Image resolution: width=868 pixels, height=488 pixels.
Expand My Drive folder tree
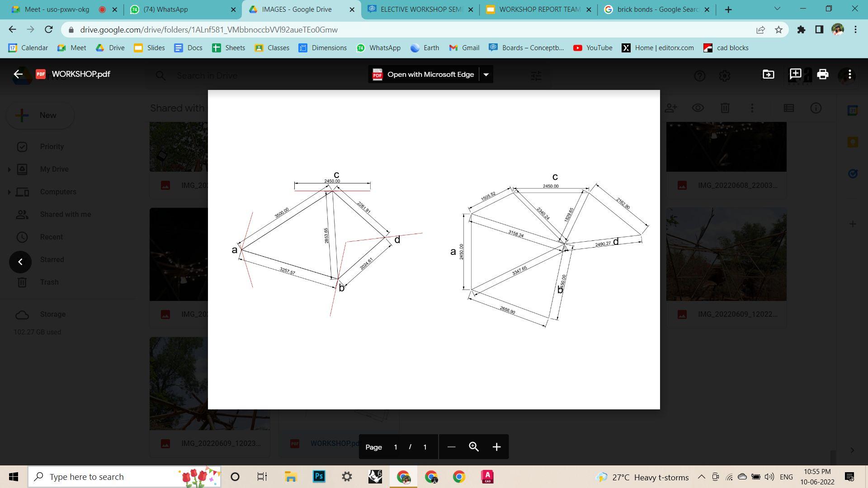[x=9, y=169]
